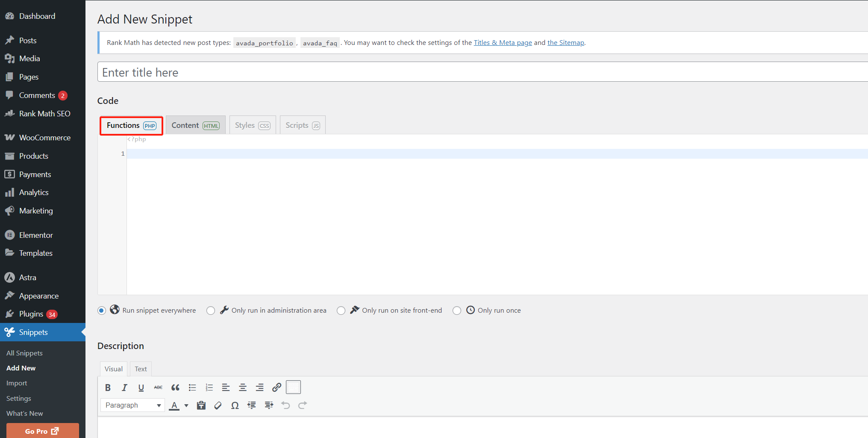The height and width of the screenshot is (438, 868).
Task: Open the text color picker dropdown
Action: (x=186, y=405)
